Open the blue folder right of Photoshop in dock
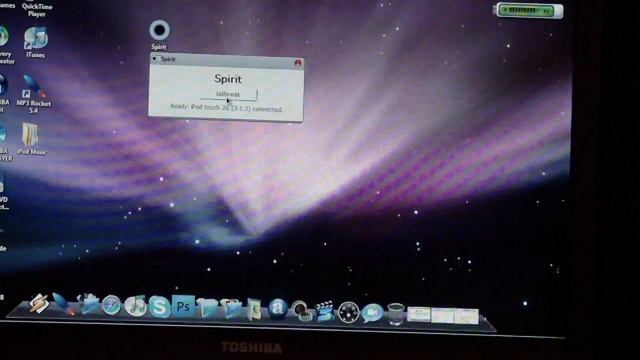 [207, 308]
